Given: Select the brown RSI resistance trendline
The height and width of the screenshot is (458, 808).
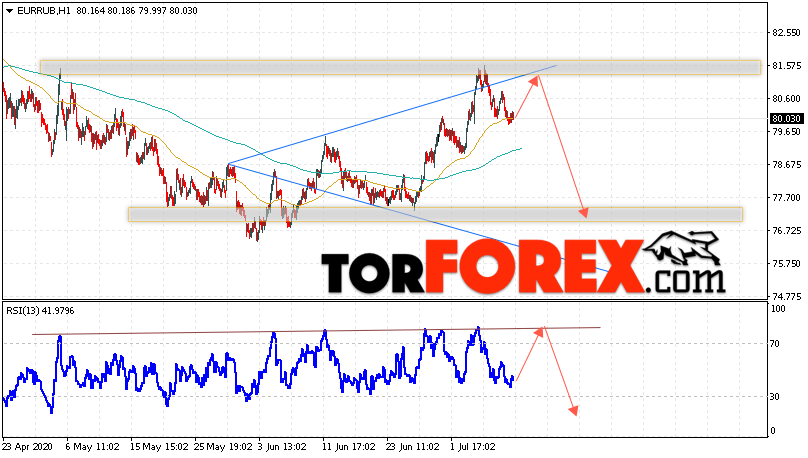Looking at the screenshot, I should tap(316, 331).
